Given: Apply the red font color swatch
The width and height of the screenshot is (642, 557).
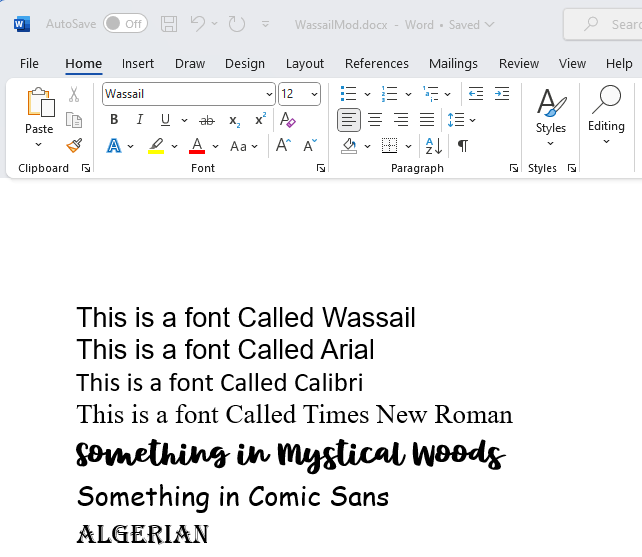Looking at the screenshot, I should 197,146.
